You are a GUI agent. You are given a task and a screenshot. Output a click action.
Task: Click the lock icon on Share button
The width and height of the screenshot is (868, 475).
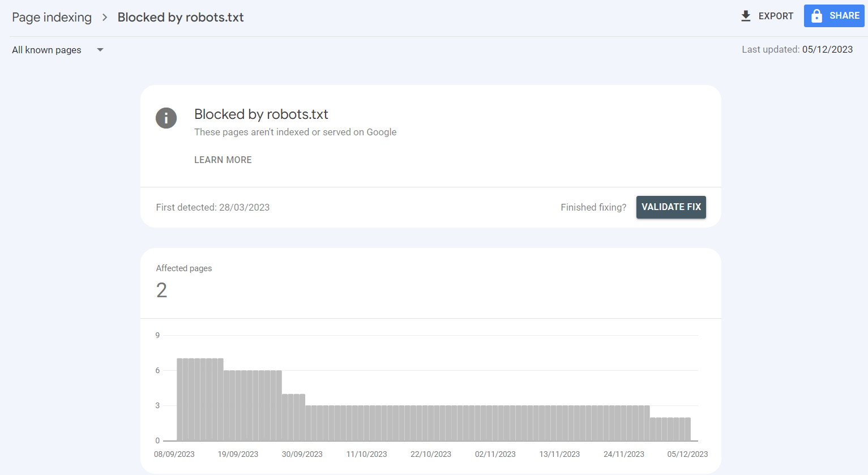click(x=816, y=16)
